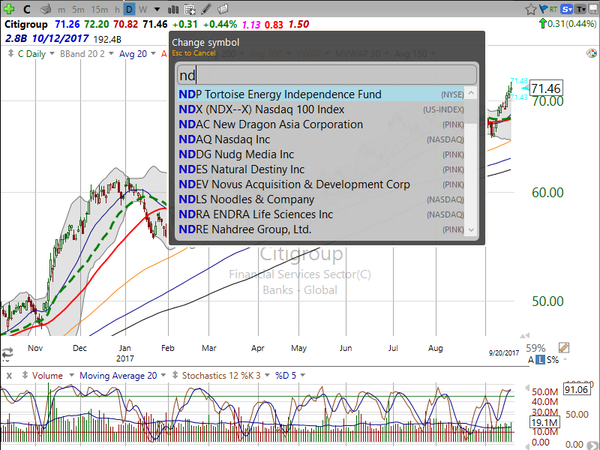Open the blue S dropdown button
The image size is (600, 450).
point(567,9)
